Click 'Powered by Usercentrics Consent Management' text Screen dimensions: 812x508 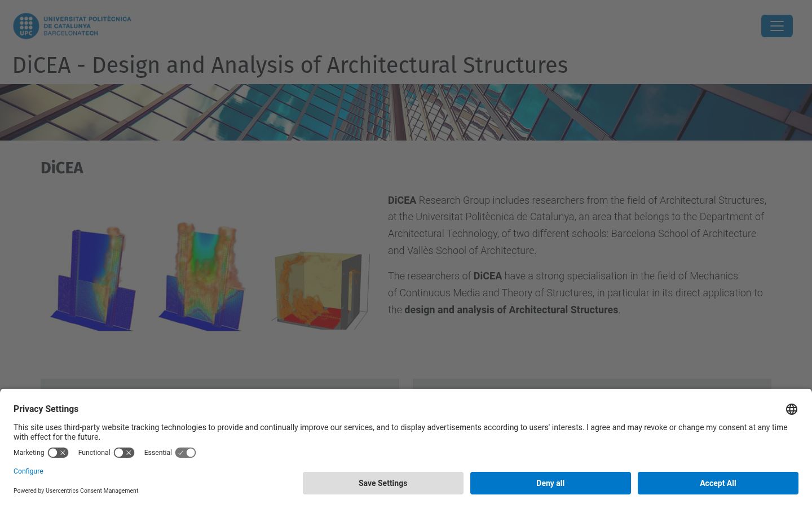(76, 491)
